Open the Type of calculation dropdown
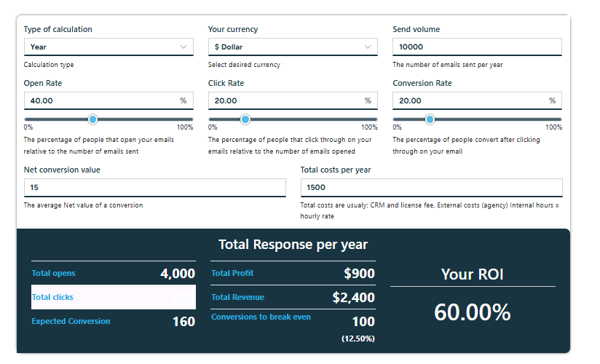 (x=108, y=47)
